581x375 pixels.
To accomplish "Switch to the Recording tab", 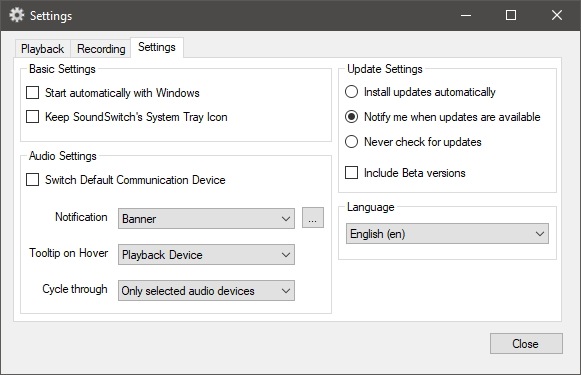I will (101, 49).
